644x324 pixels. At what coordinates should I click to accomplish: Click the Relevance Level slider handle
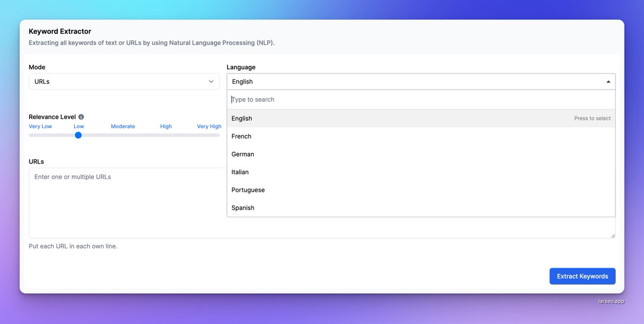click(x=78, y=135)
